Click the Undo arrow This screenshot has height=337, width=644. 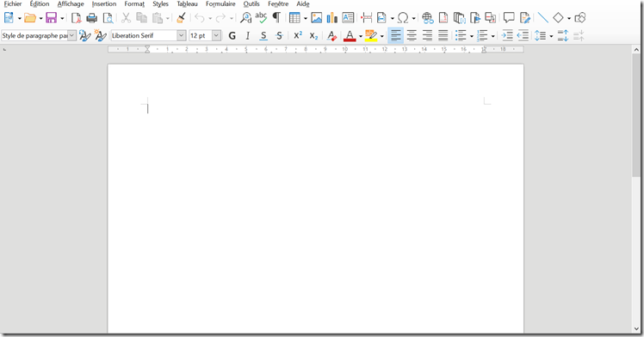click(x=200, y=18)
